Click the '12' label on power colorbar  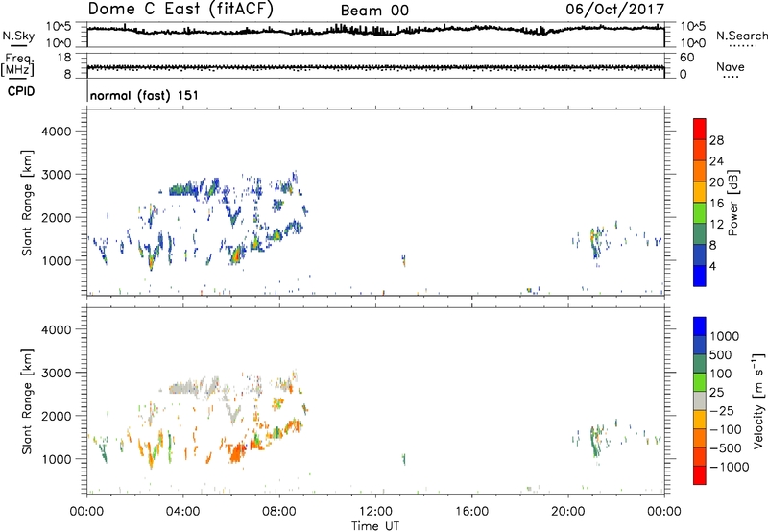pos(716,225)
